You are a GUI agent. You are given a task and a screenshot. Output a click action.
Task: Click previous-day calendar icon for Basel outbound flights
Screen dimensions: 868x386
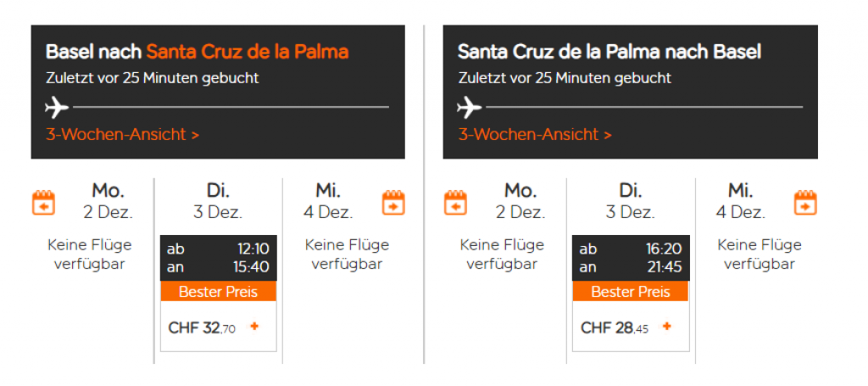coord(43,204)
